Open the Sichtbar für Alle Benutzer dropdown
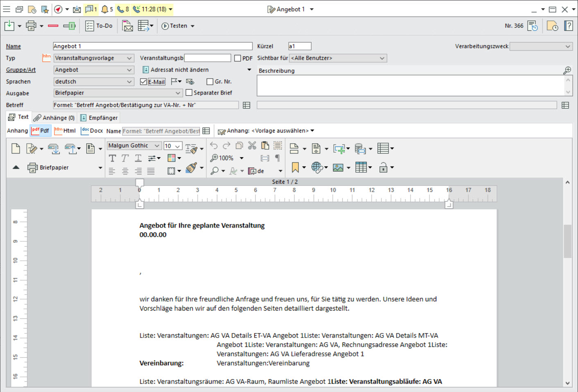This screenshot has width=578, height=392. coord(338,58)
